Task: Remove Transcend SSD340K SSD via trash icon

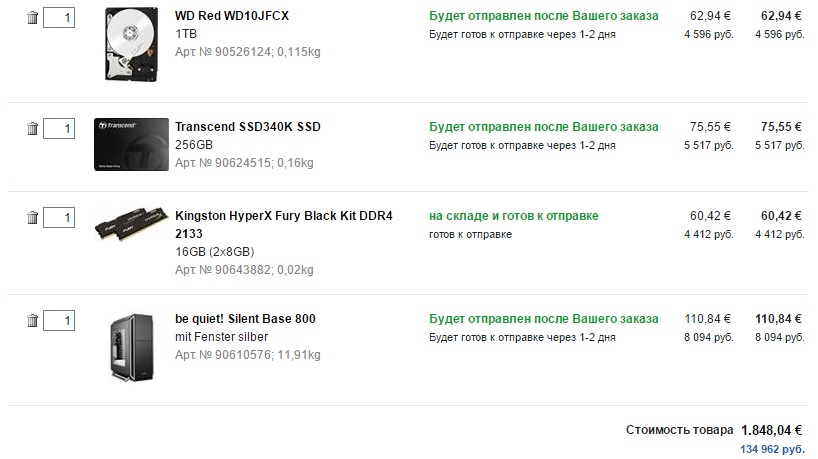Action: (32, 128)
